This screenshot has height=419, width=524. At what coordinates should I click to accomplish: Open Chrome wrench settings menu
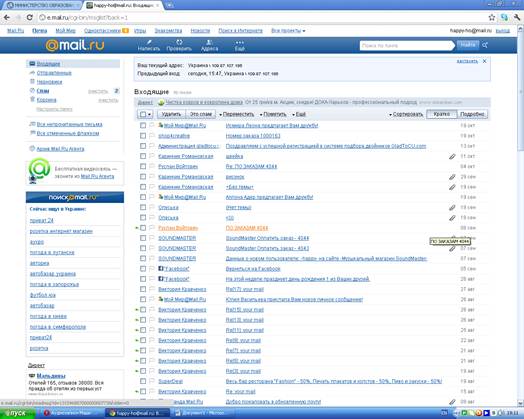[517, 17]
